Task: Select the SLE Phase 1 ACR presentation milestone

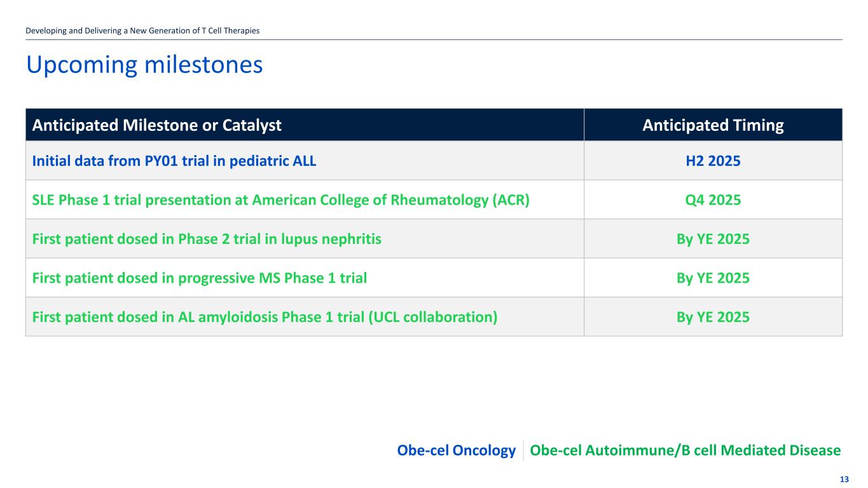Action: [280, 200]
